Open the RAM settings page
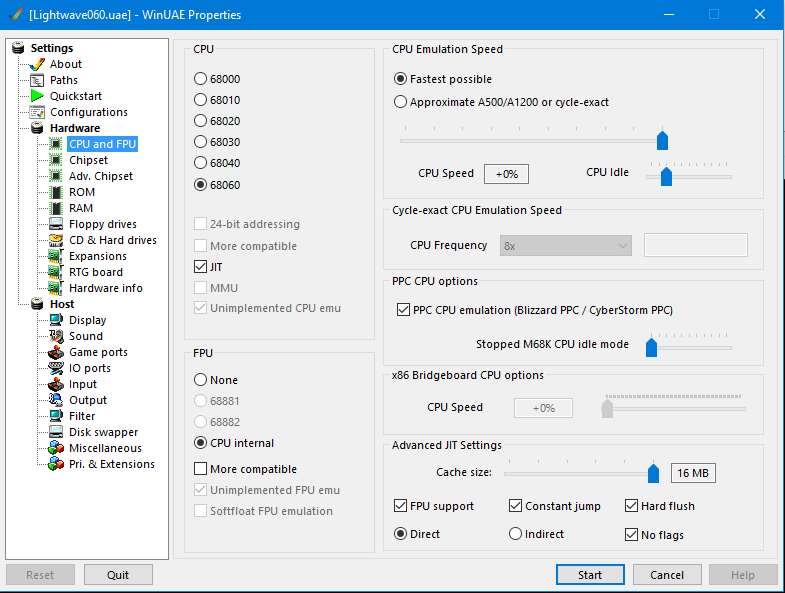Viewport: 785px width, 593px height. [x=81, y=208]
